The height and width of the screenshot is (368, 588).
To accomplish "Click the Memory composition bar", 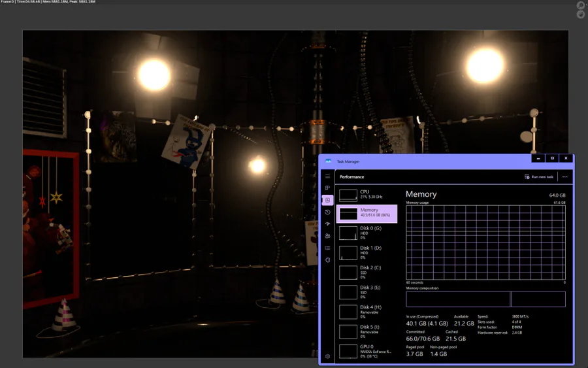I will pos(485,299).
